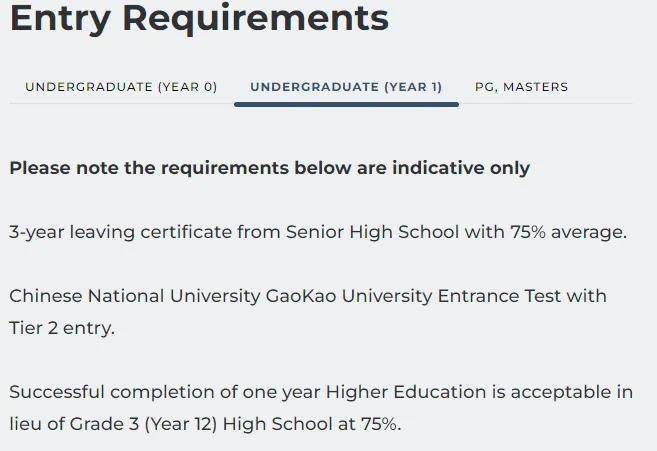Open the PG, Masters tab

(521, 87)
